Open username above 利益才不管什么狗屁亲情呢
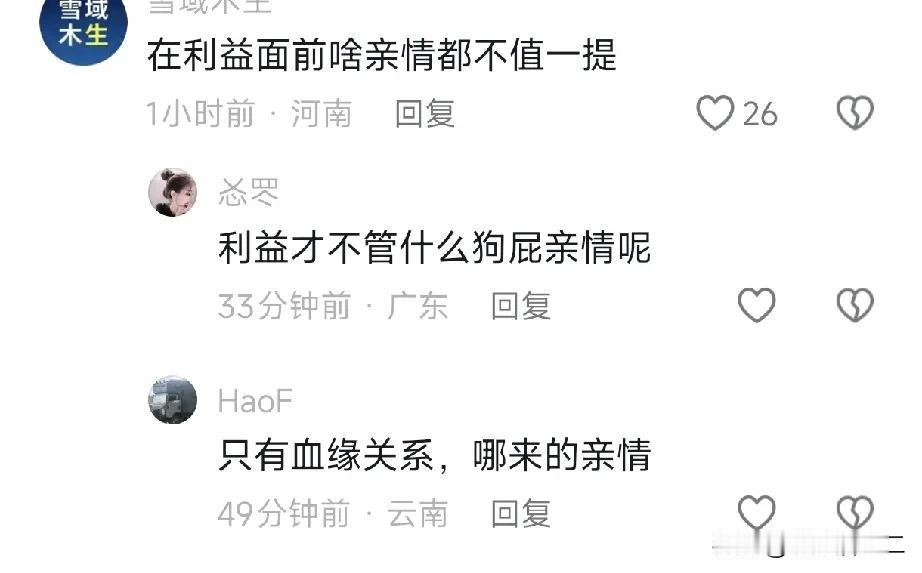Viewport: 922px width, 573px height. click(x=248, y=192)
